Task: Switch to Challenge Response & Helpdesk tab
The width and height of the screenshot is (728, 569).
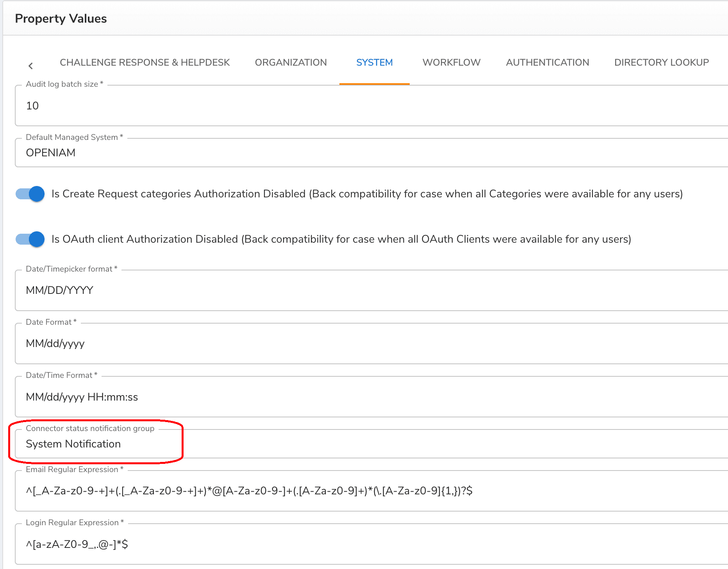Action: click(145, 63)
